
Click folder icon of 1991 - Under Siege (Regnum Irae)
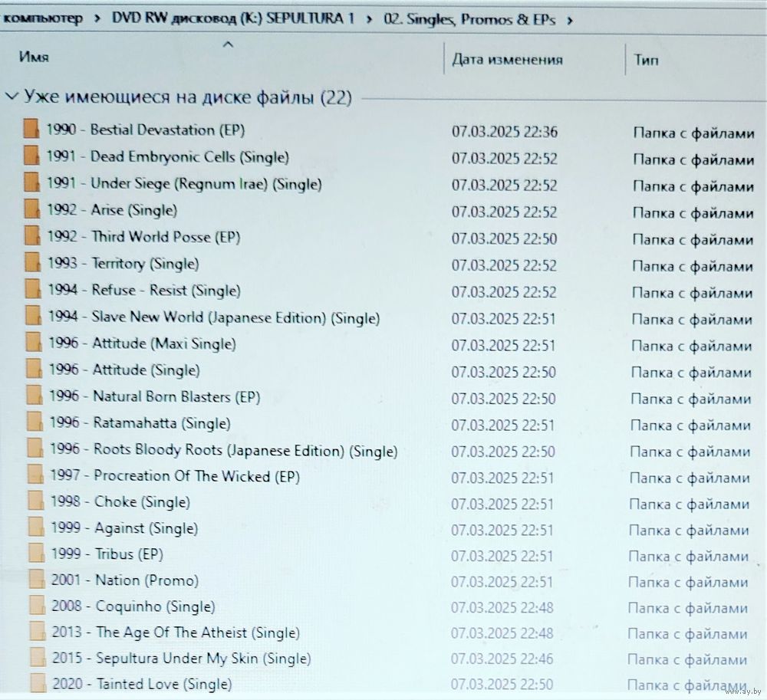tap(31, 182)
